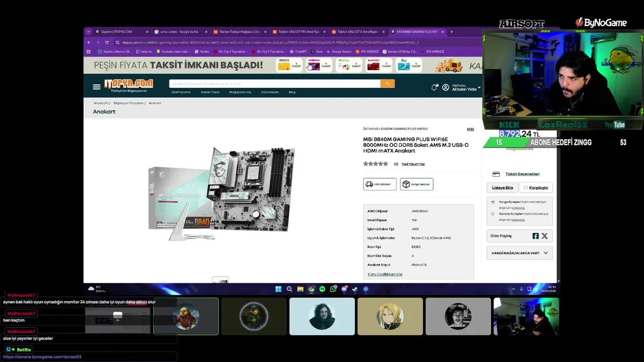
Task: Open the hamburger menu next to itopya logo
Action: (x=97, y=87)
